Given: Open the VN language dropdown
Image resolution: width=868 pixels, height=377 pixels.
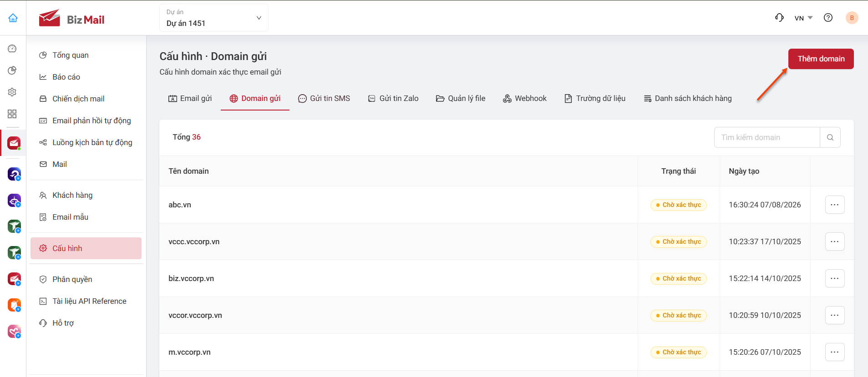Looking at the screenshot, I should (803, 18).
